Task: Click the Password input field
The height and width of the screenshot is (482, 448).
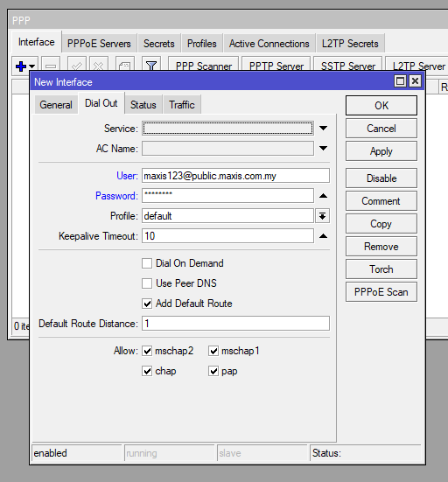Action: (227, 196)
